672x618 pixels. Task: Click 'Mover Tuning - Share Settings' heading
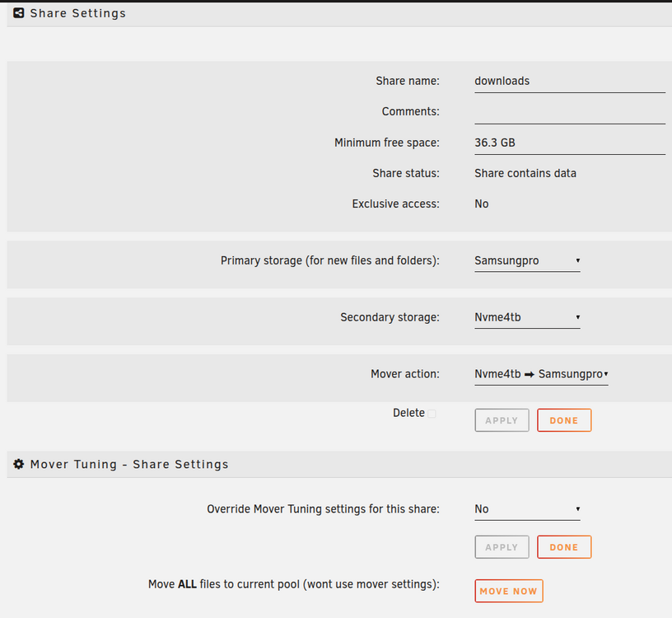point(129,465)
